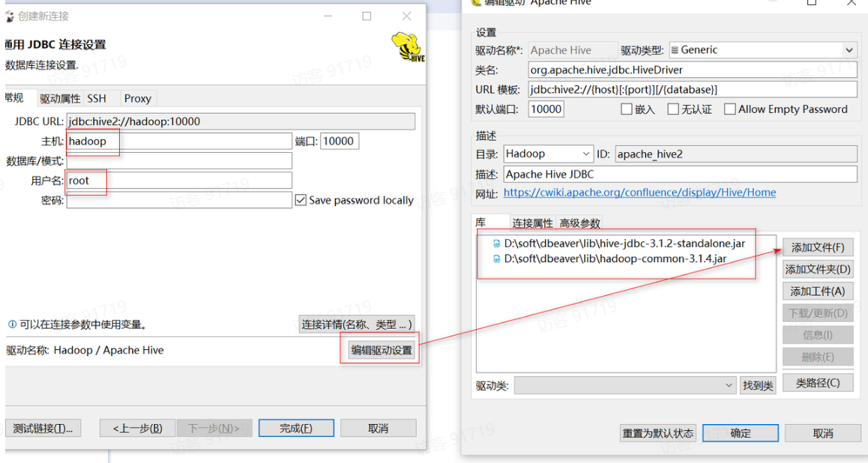Image resolution: width=868 pixels, height=463 pixels.
Task: Click 确定 in the driver editor
Action: 740,433
